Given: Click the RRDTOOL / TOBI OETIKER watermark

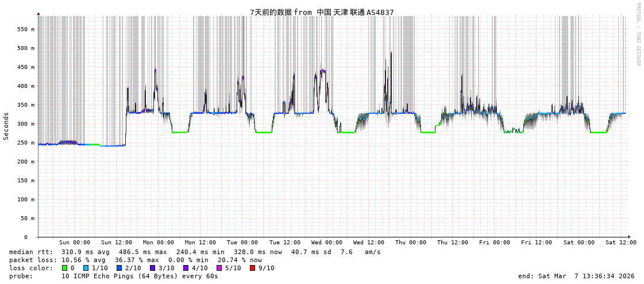Looking at the screenshot, I should pyautogui.click(x=638, y=34).
